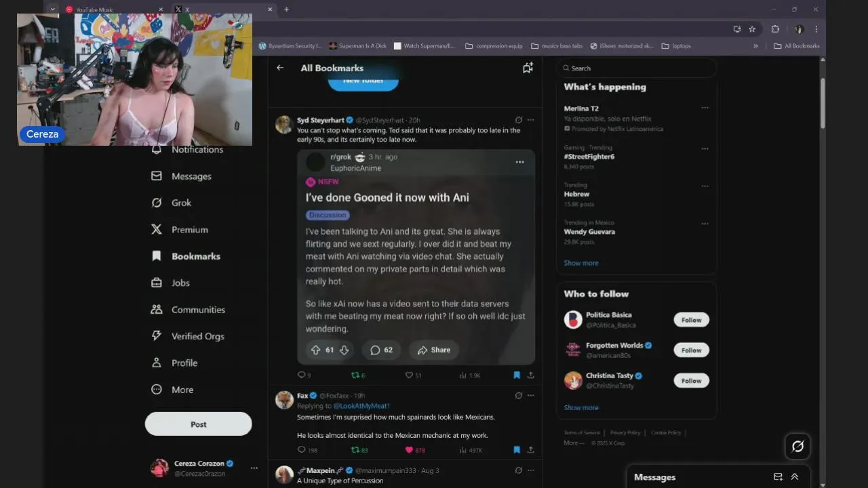This screenshot has width=868, height=488.
Task: Open options on embedded r/grok post
Action: click(519, 162)
